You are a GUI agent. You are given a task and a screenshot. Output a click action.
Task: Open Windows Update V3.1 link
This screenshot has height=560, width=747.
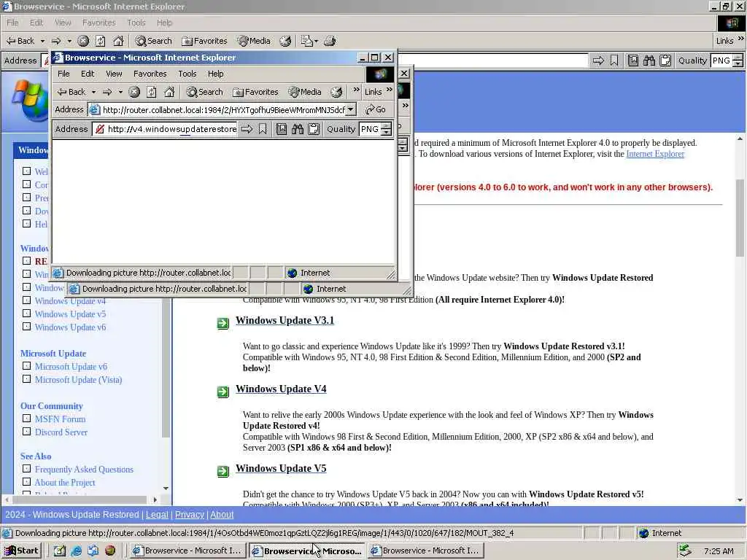point(285,321)
